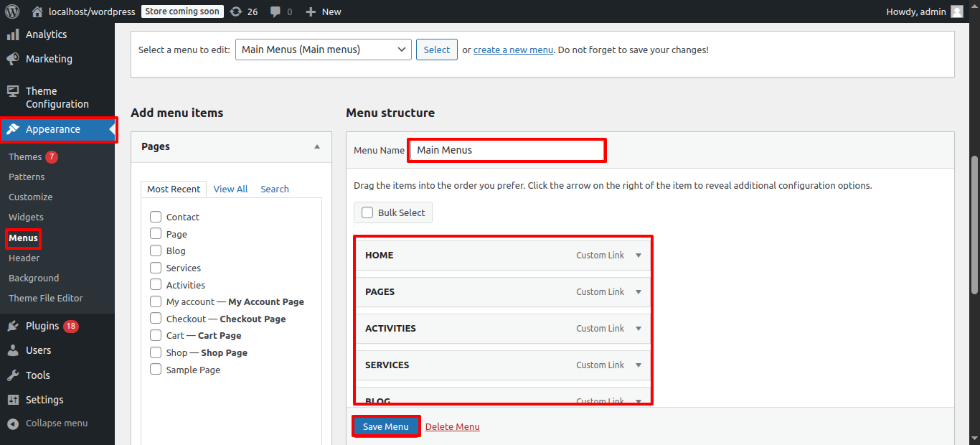Click the Analytics bar chart icon

[x=13, y=34]
